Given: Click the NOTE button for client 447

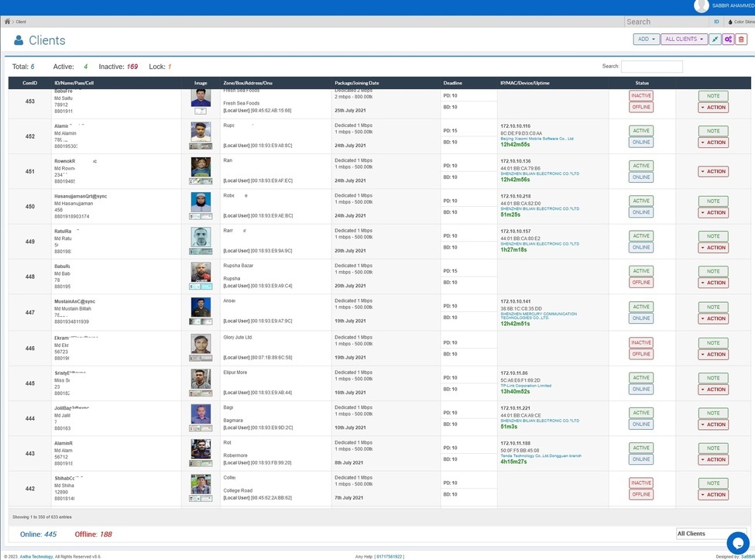Looking at the screenshot, I should (x=712, y=307).
